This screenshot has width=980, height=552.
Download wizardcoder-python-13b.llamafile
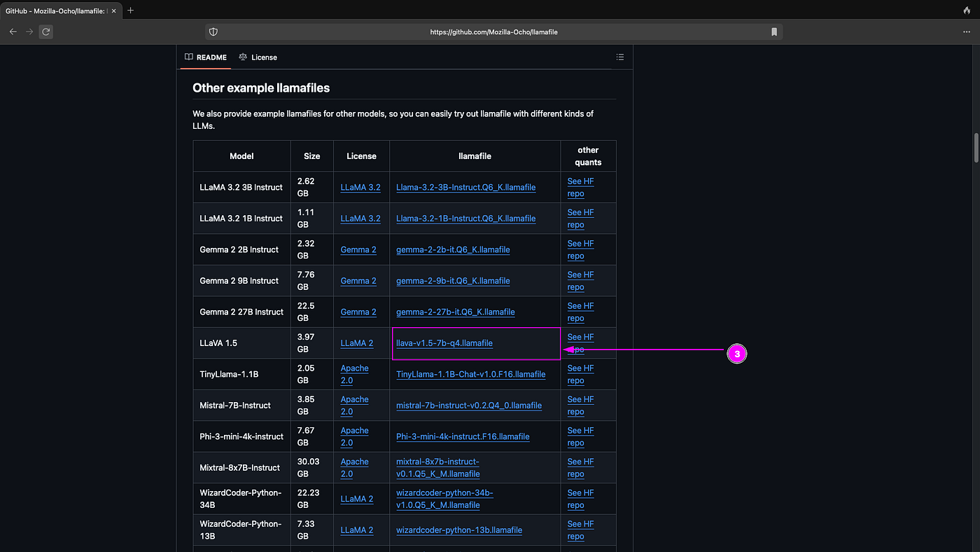click(459, 530)
